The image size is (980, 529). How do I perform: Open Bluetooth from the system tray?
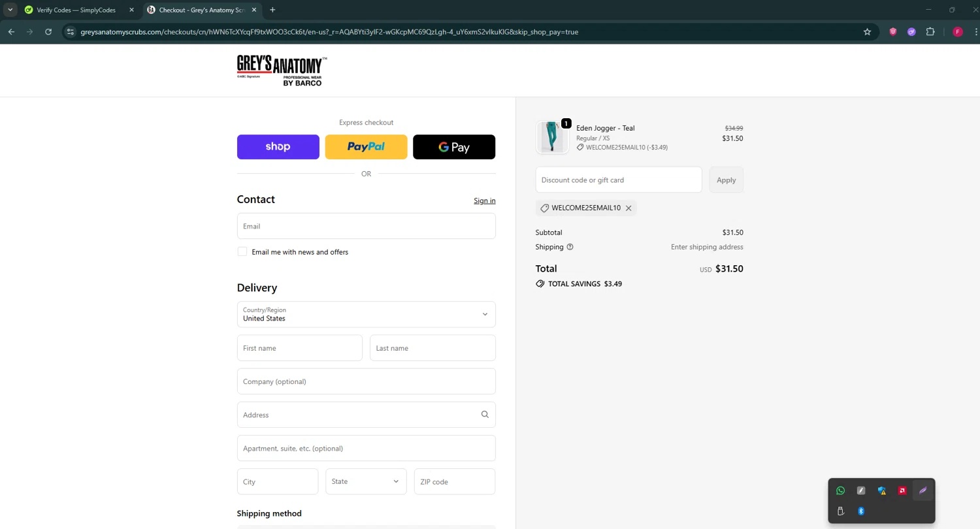click(x=861, y=511)
